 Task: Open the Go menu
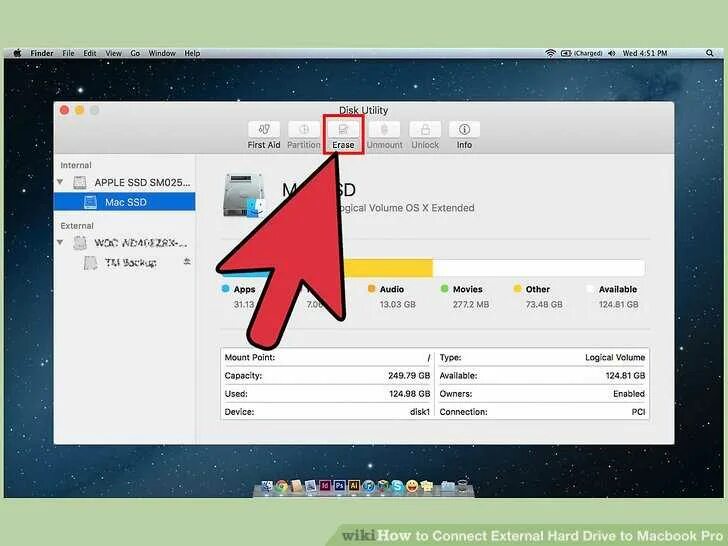tap(135, 53)
